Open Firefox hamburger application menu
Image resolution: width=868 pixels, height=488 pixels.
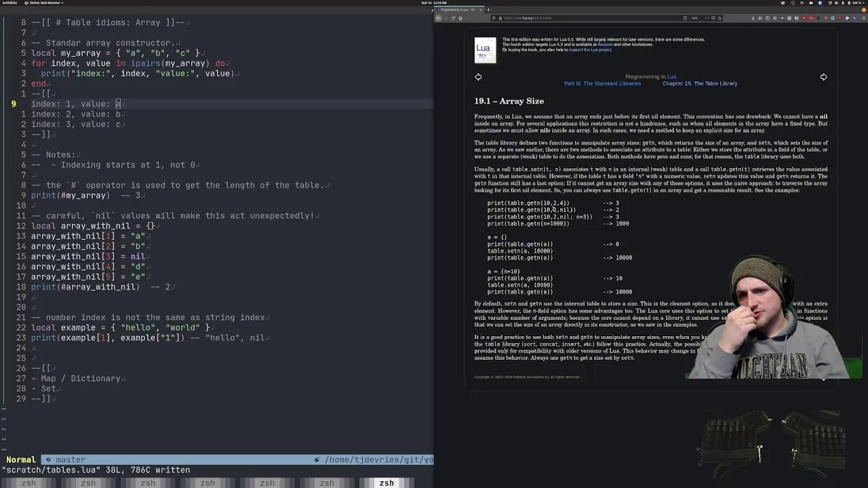pyautogui.click(x=863, y=18)
